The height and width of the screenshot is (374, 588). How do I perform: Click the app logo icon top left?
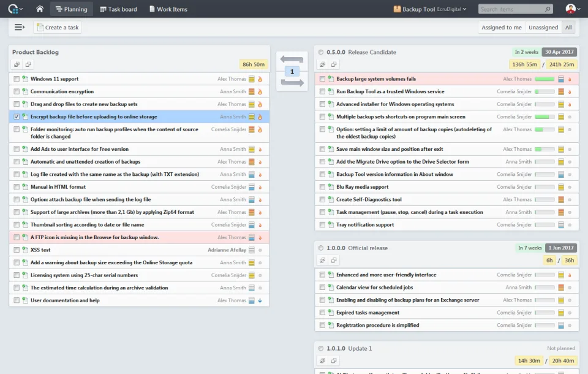tap(15, 9)
